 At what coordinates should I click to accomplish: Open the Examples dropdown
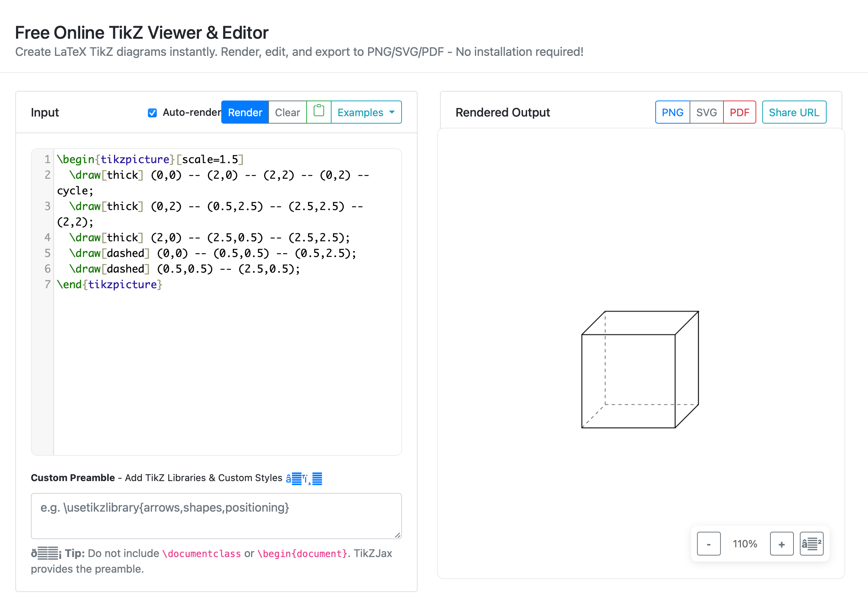360,112
